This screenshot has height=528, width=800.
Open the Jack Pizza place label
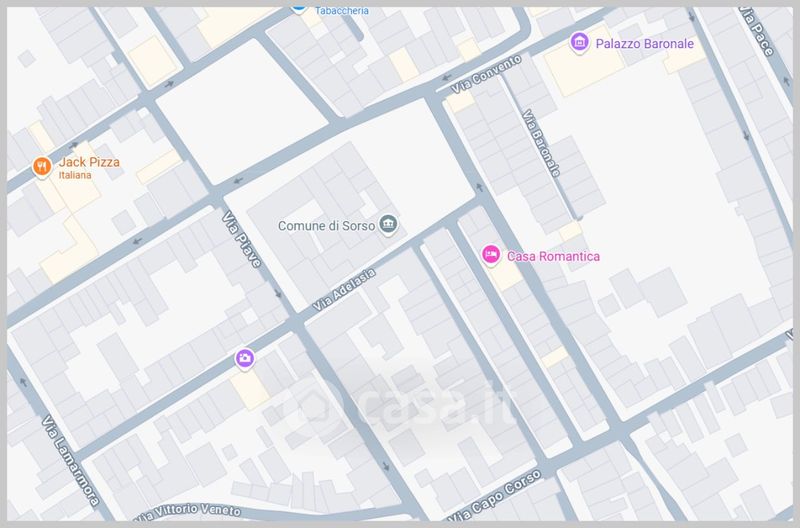pos(89,162)
